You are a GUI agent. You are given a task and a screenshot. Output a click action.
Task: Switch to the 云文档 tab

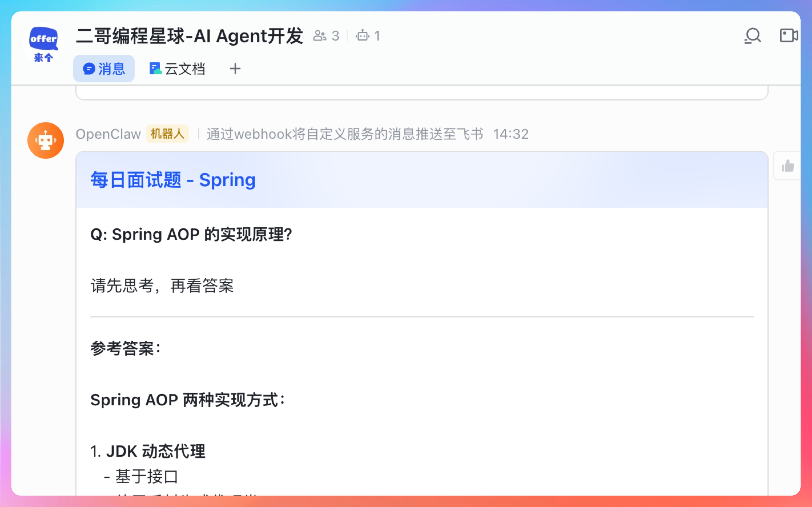point(177,69)
